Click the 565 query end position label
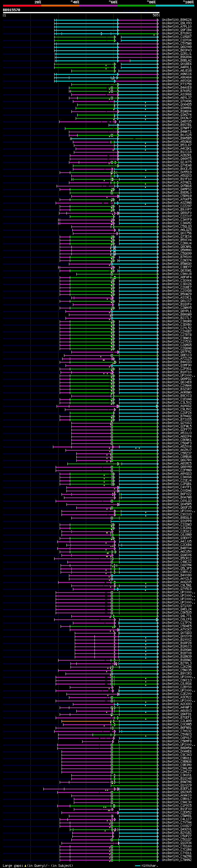Viewport: 197px width, 868px height. (x=155, y=15)
